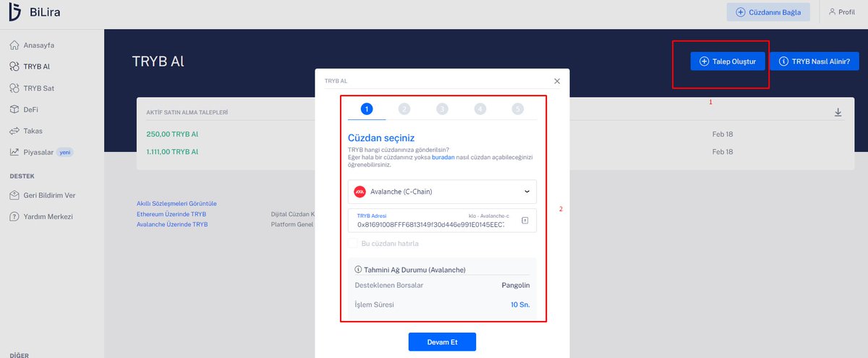Open the 250,00 TRYB Al request
The image size is (868, 358).
(x=172, y=135)
